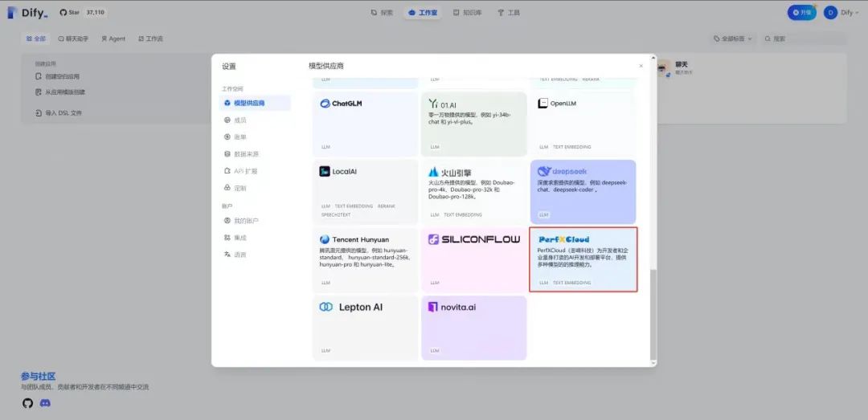Open the GitHub Star badge

(x=83, y=12)
